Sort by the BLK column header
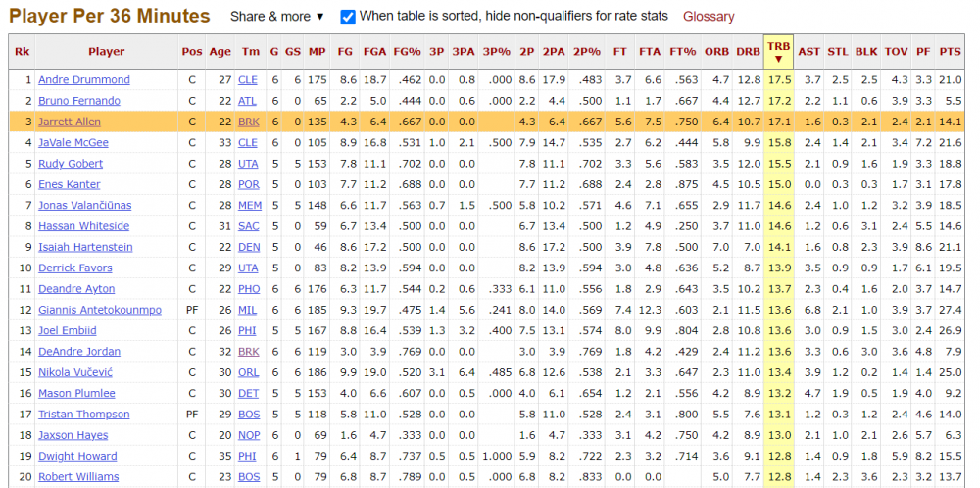The width and height of the screenshot is (980, 488). point(866,51)
